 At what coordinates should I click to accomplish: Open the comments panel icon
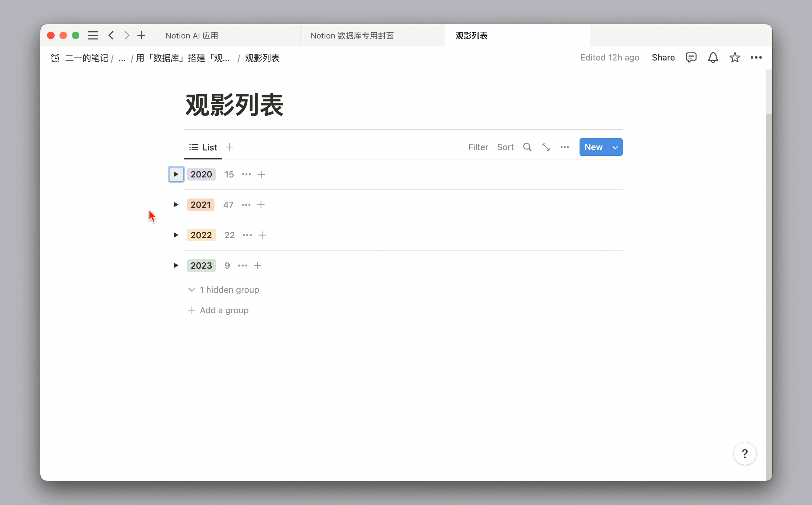point(691,57)
